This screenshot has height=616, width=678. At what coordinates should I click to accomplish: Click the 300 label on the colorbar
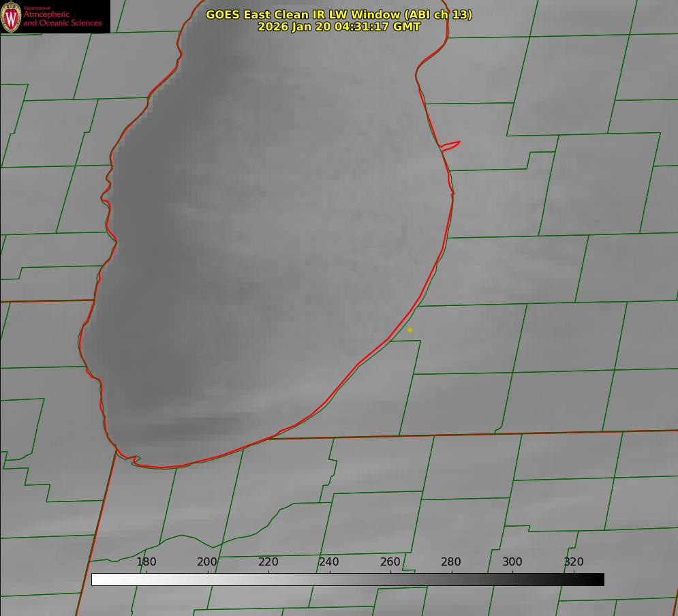pos(512,562)
